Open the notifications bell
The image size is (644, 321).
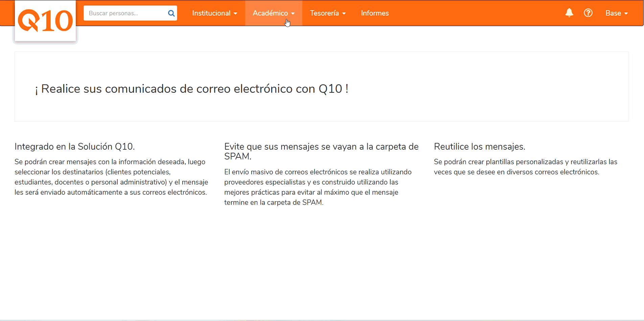(569, 13)
